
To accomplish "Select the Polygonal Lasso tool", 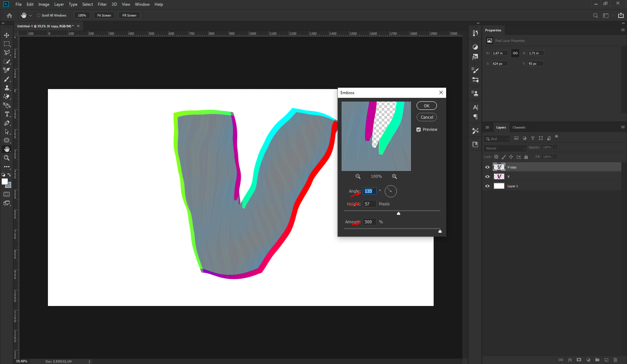I will 7,53.
